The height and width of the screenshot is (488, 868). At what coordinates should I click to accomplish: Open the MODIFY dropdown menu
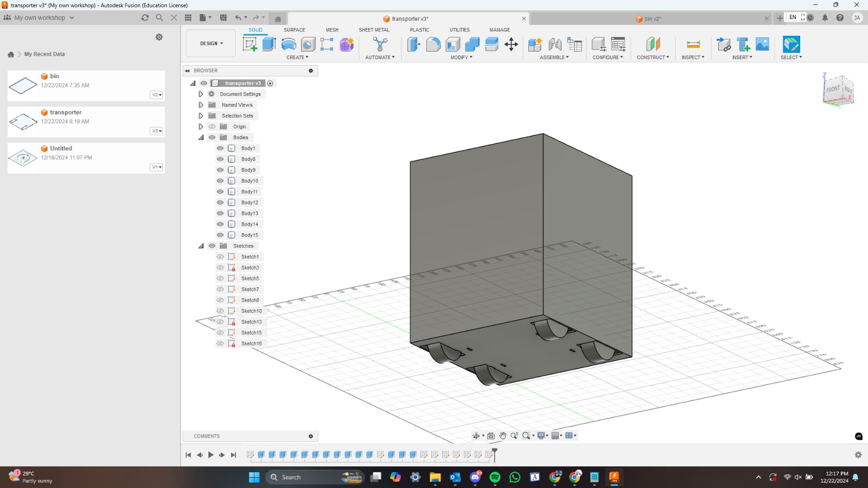tap(462, 57)
